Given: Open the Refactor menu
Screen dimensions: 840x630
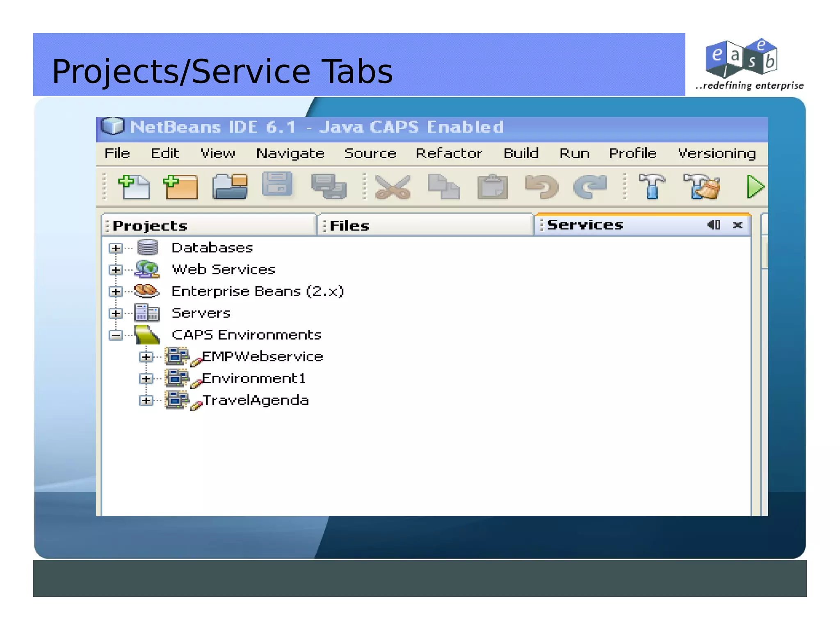Looking at the screenshot, I should coord(449,153).
